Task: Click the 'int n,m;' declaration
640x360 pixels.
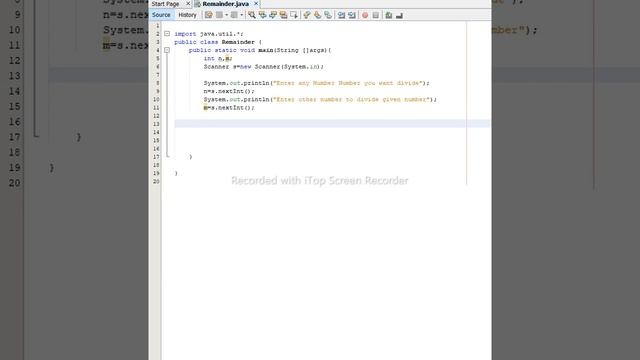Action: click(x=218, y=58)
